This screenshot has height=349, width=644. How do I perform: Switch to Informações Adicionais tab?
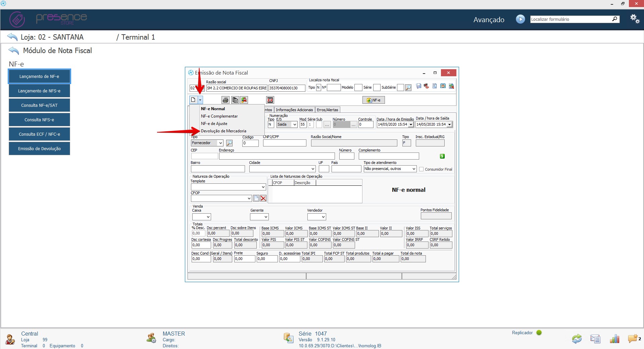(294, 110)
